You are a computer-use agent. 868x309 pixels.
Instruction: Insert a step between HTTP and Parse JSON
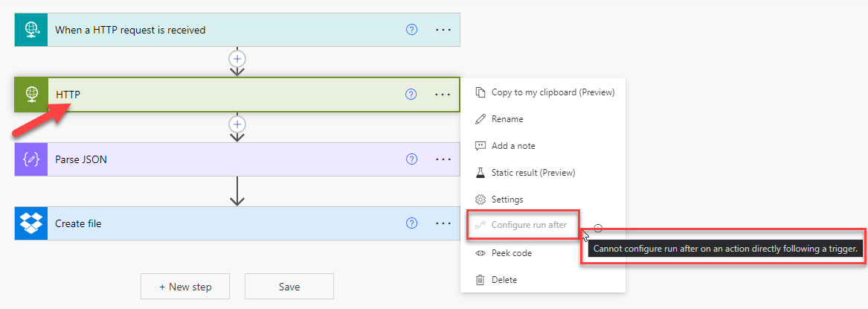(237, 124)
